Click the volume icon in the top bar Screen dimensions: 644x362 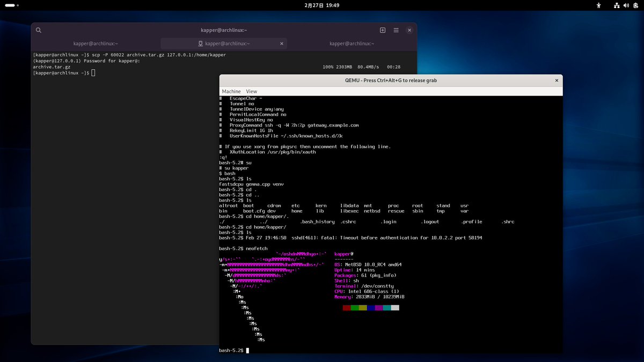click(x=626, y=5)
